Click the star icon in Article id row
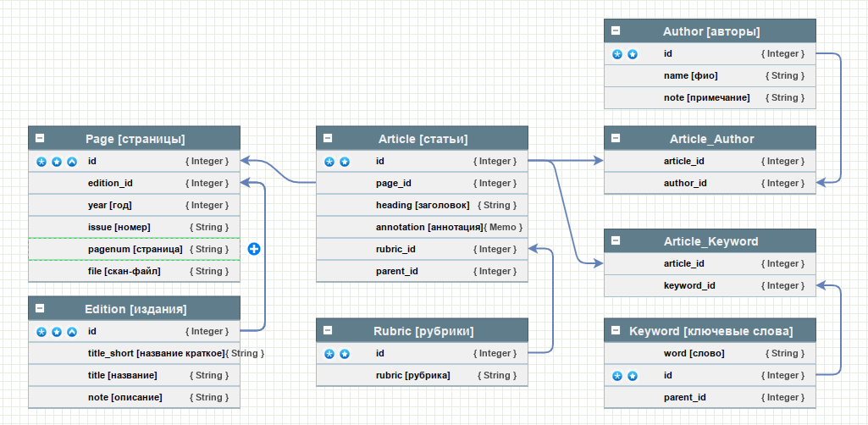868x425 pixels. 345,162
